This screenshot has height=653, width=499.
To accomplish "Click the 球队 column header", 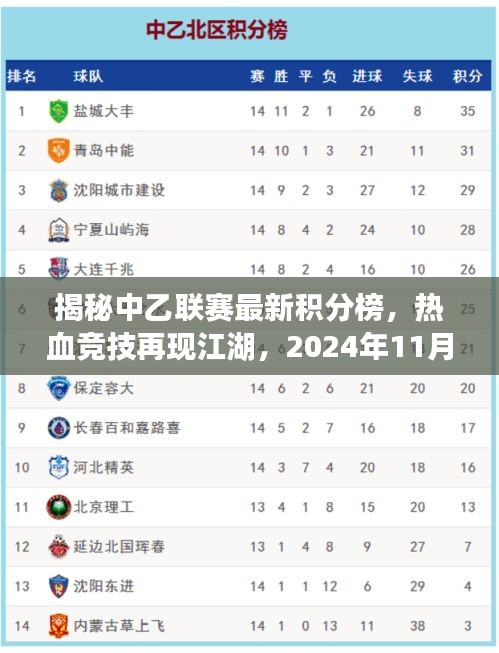I will pyautogui.click(x=88, y=76).
